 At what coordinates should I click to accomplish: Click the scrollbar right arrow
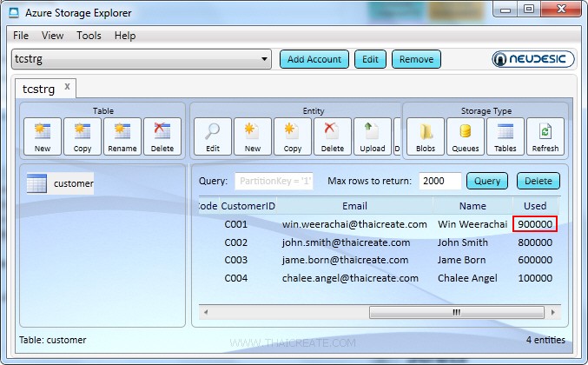click(552, 312)
